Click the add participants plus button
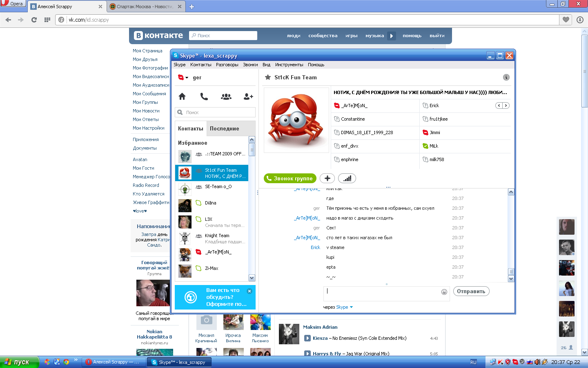The width and height of the screenshot is (588, 368). coord(327,178)
